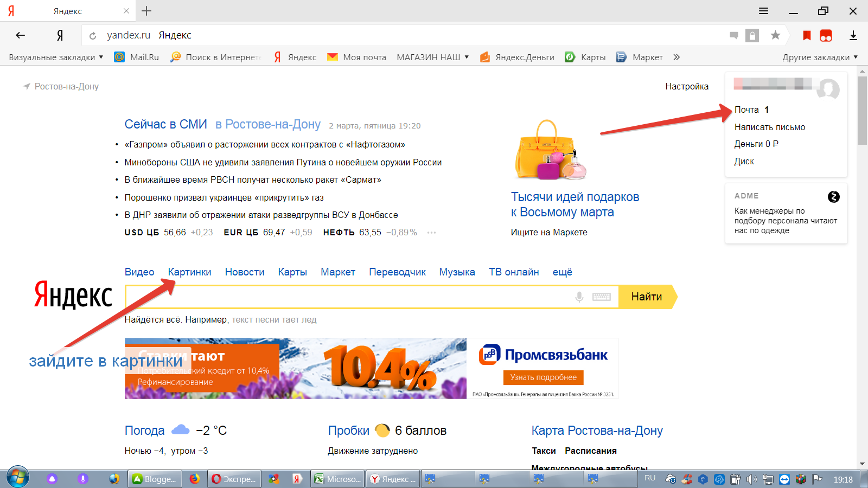Go back with the browser back arrow

[21, 35]
